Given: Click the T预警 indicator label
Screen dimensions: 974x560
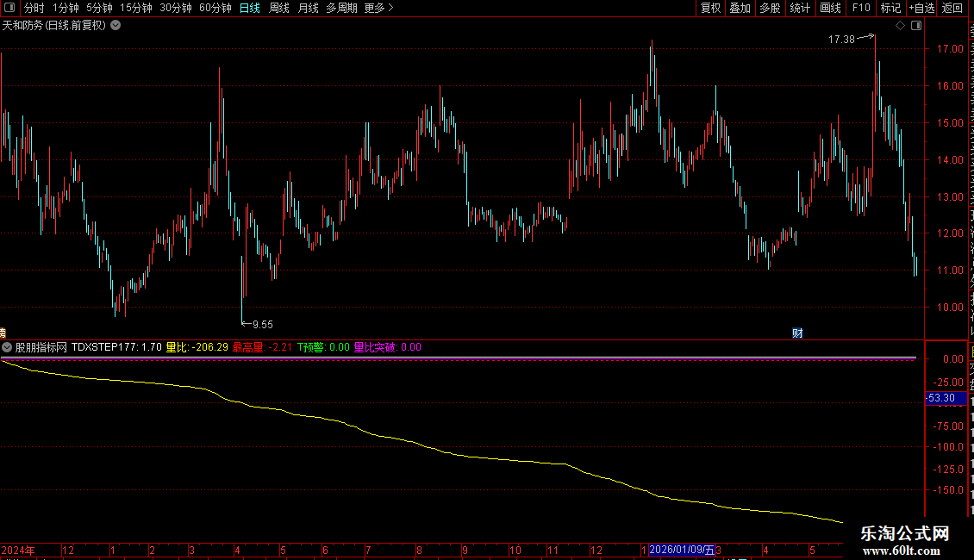Looking at the screenshot, I should point(323,348).
